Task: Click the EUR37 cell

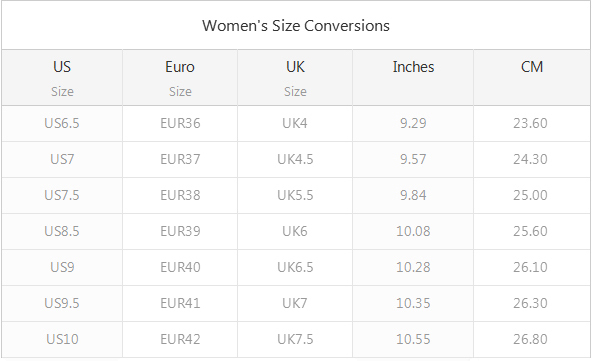Action: pyautogui.click(x=180, y=159)
